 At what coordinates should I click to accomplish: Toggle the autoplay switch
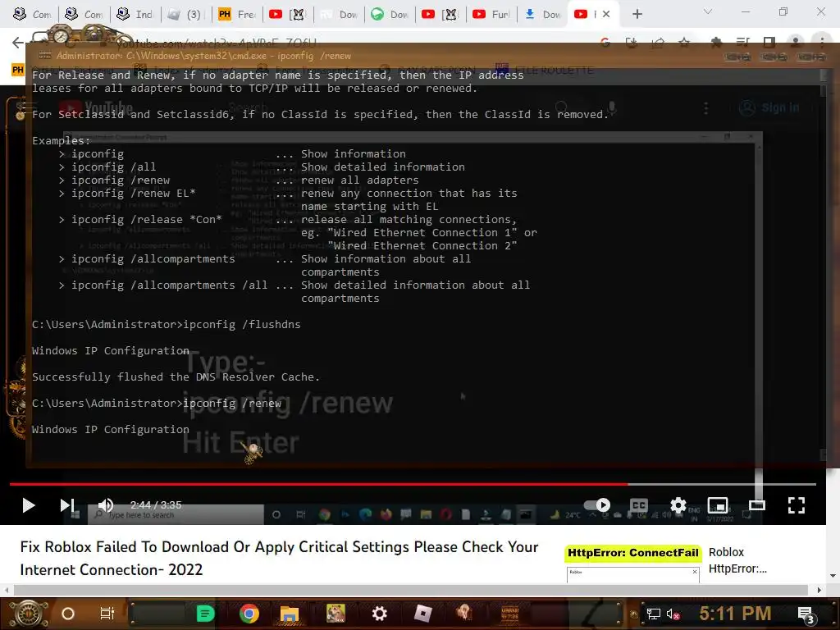[597, 505]
